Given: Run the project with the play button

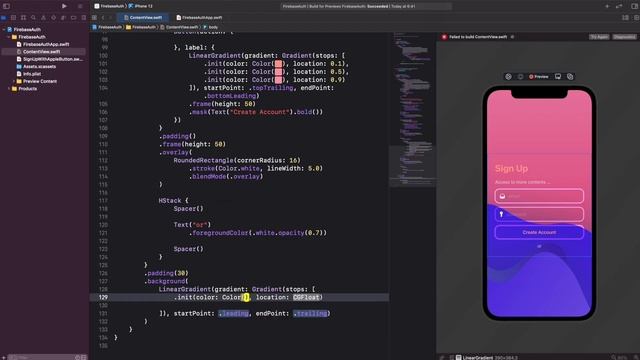Looking at the screenshot, I should [64, 6].
